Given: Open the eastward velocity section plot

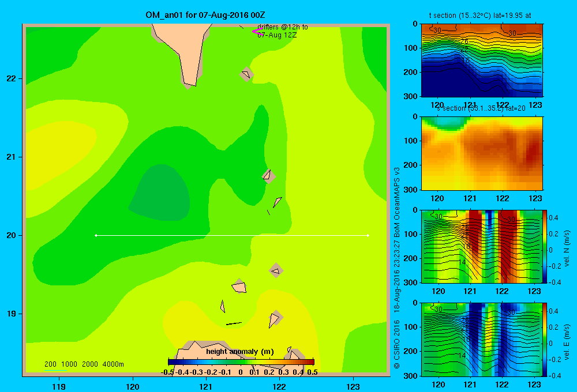Looking at the screenshot, I should coord(482,340).
